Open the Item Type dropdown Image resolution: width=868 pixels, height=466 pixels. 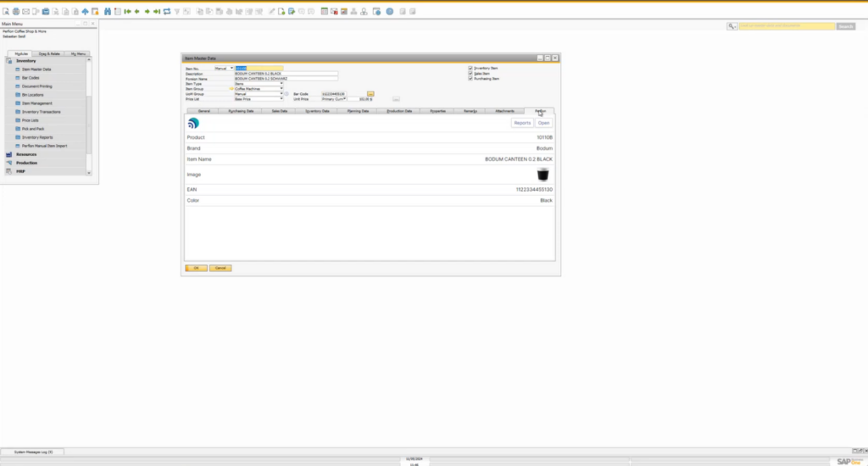coord(281,84)
